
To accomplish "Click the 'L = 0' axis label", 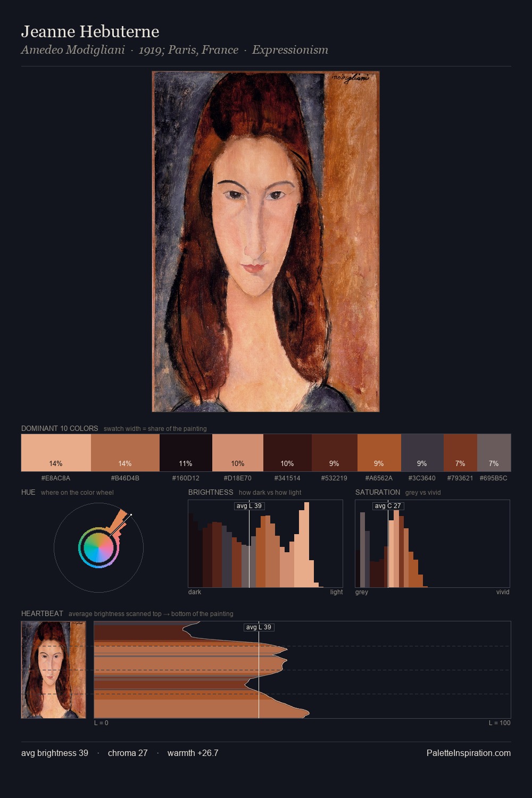I will (101, 723).
